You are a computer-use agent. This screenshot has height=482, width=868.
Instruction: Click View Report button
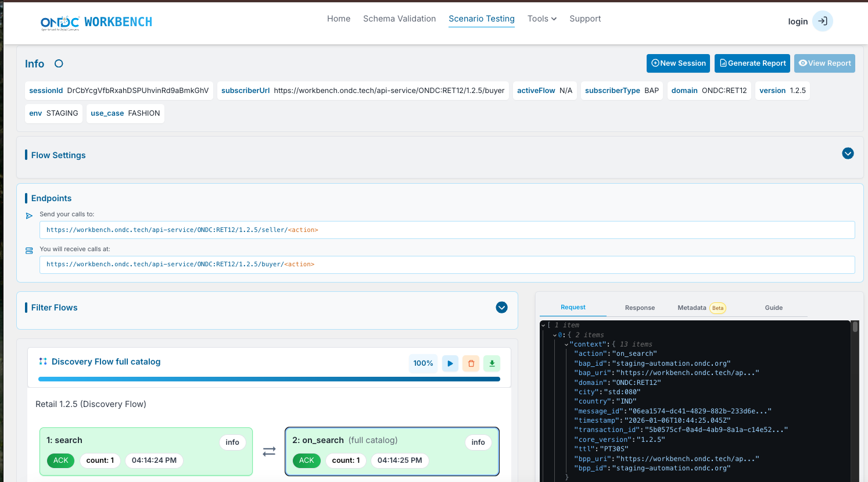coord(824,63)
